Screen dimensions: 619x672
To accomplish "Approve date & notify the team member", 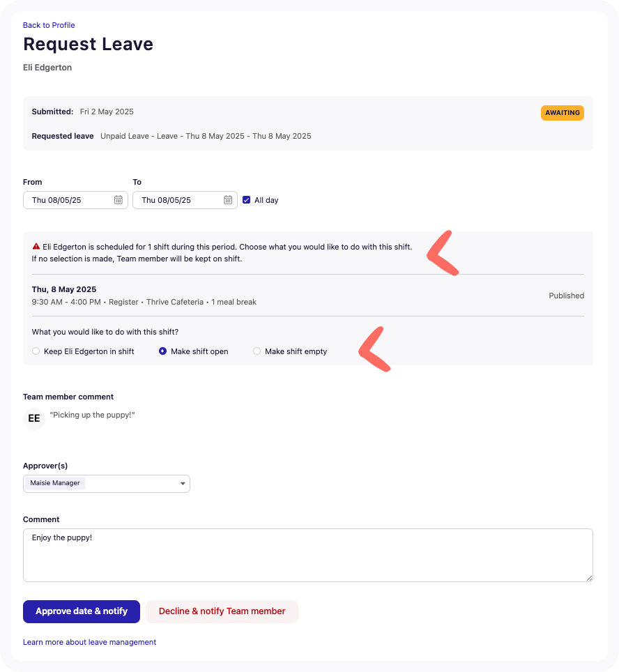I will [82, 611].
